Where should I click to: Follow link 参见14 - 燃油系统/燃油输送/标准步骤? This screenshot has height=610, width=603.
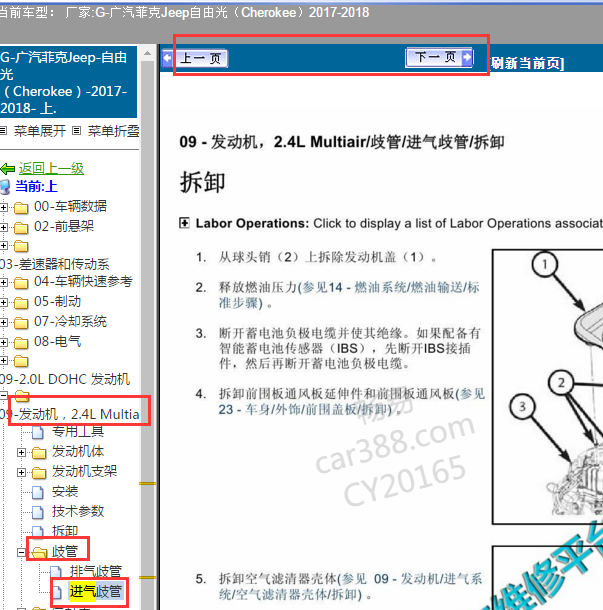(x=349, y=295)
